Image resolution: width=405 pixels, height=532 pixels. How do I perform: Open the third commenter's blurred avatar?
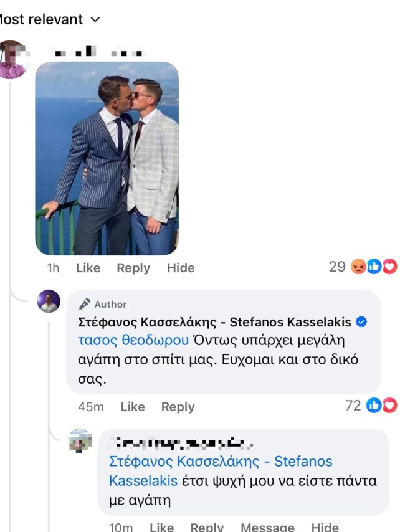click(x=80, y=441)
